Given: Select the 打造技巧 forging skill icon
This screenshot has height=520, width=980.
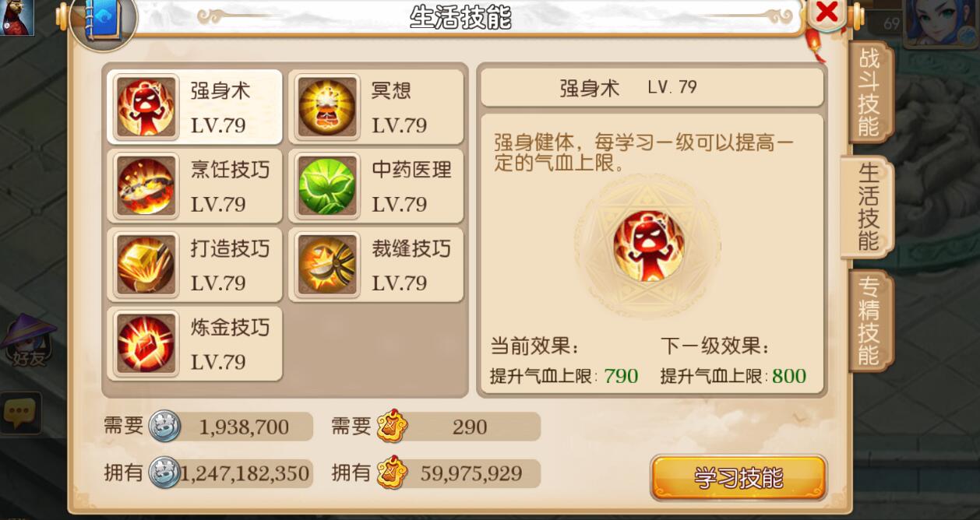Looking at the screenshot, I should (146, 265).
